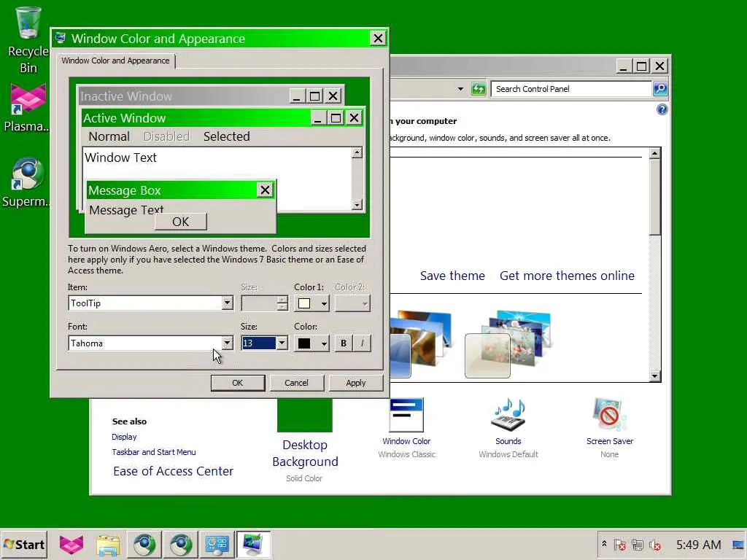This screenshot has width=747, height=560.
Task: Click the themes list scrollbar down arrow
Action: [x=654, y=376]
